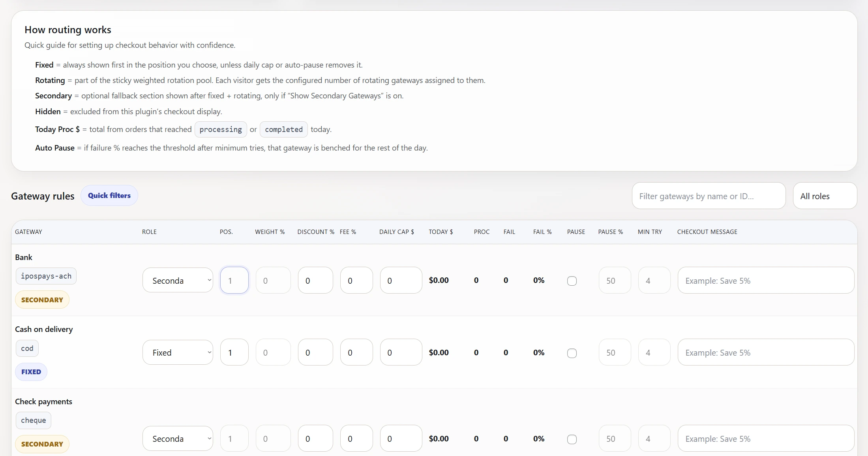Edit the Pause % value for ipospays-ach
The width and height of the screenshot is (868, 456).
(614, 280)
